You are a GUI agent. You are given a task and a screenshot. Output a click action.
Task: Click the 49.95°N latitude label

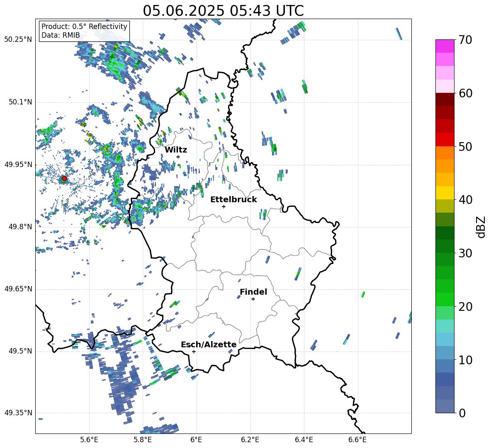click(x=18, y=164)
